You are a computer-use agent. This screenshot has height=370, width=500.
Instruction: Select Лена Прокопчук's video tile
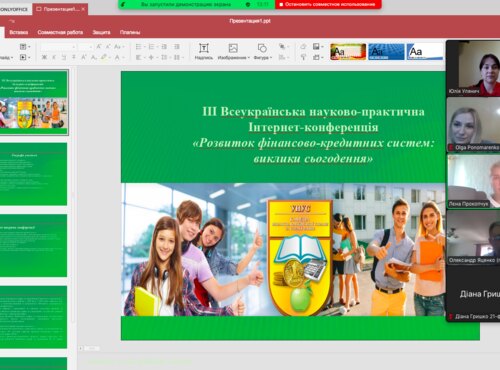pos(473,181)
